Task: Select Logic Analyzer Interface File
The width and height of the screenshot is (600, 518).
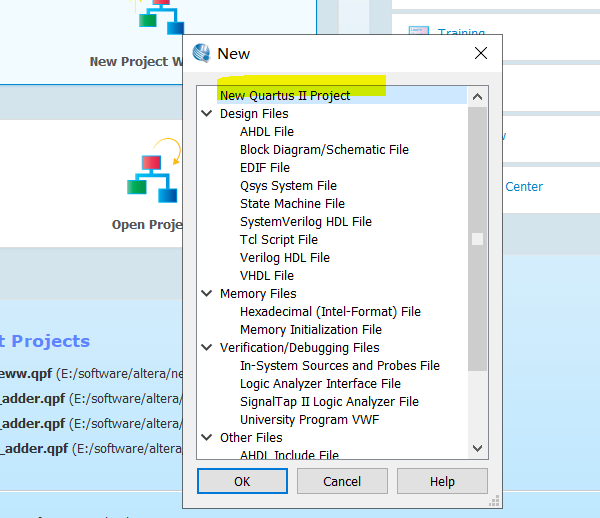Action: point(320,383)
